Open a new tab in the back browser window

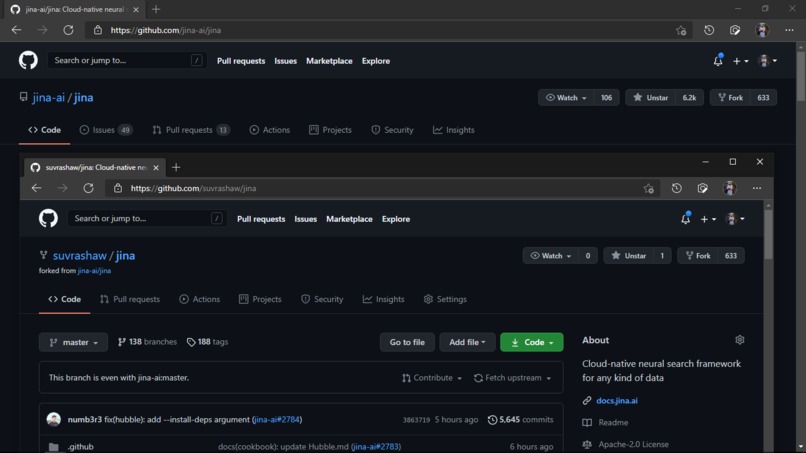pyautogui.click(x=156, y=9)
